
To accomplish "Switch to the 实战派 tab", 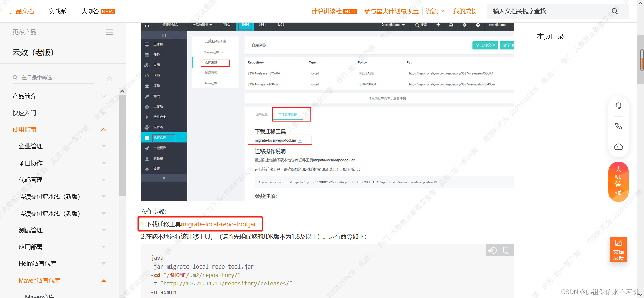I will point(57,11).
